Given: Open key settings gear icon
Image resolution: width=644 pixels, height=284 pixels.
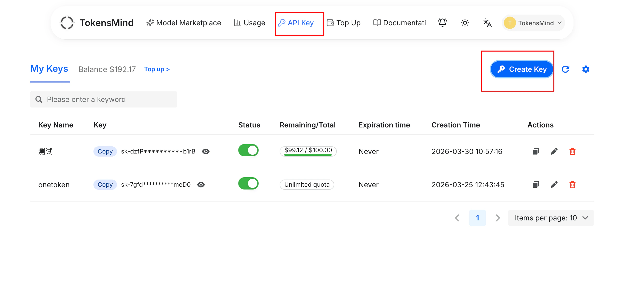Looking at the screenshot, I should point(586,69).
